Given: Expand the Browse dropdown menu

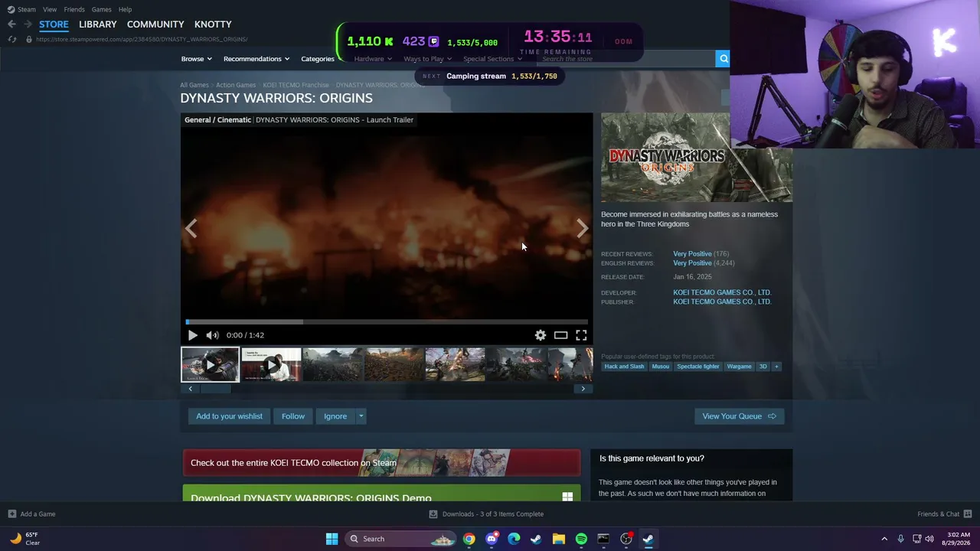Looking at the screenshot, I should click(x=197, y=59).
